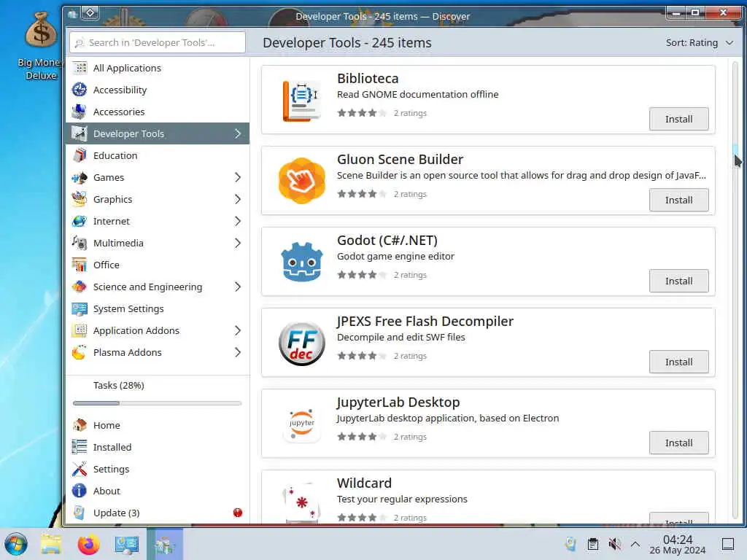Click the red update notification badge

238,513
